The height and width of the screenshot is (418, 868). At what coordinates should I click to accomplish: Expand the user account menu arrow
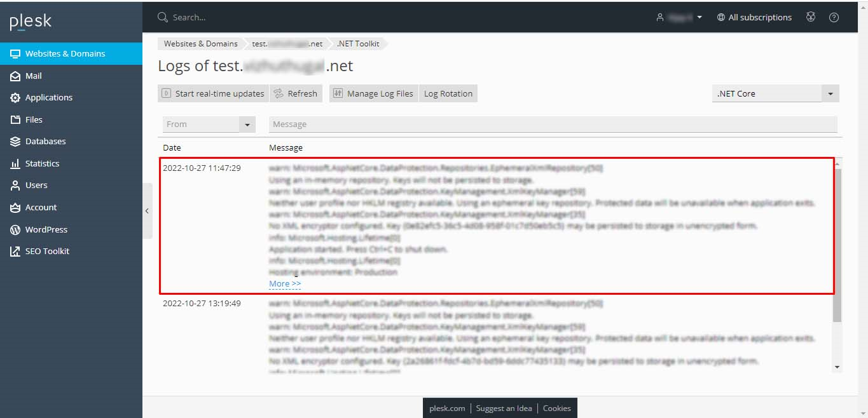coord(699,17)
